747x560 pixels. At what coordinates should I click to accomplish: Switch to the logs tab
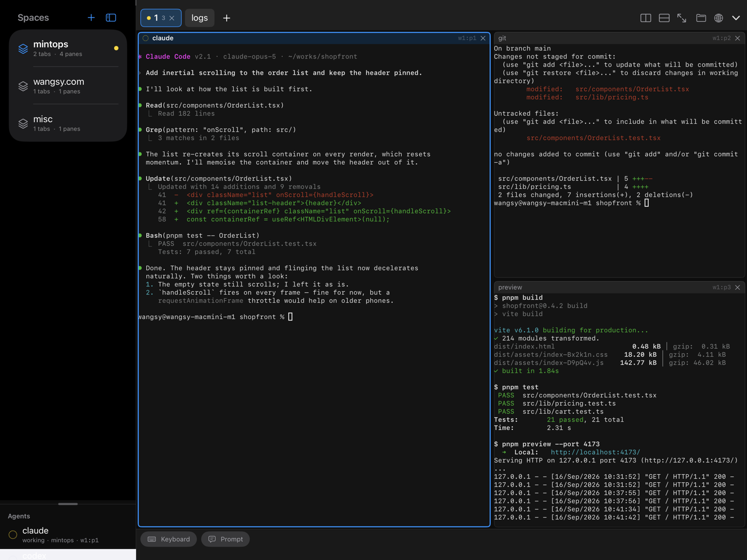tap(200, 18)
